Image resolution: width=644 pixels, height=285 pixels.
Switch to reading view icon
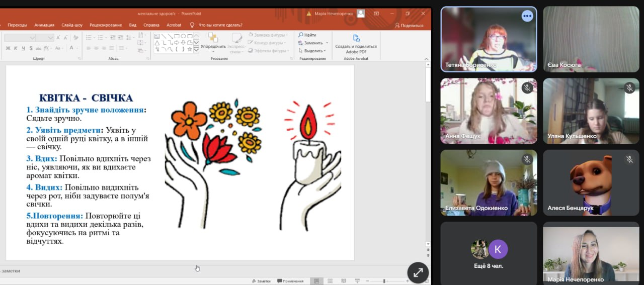pos(344,281)
